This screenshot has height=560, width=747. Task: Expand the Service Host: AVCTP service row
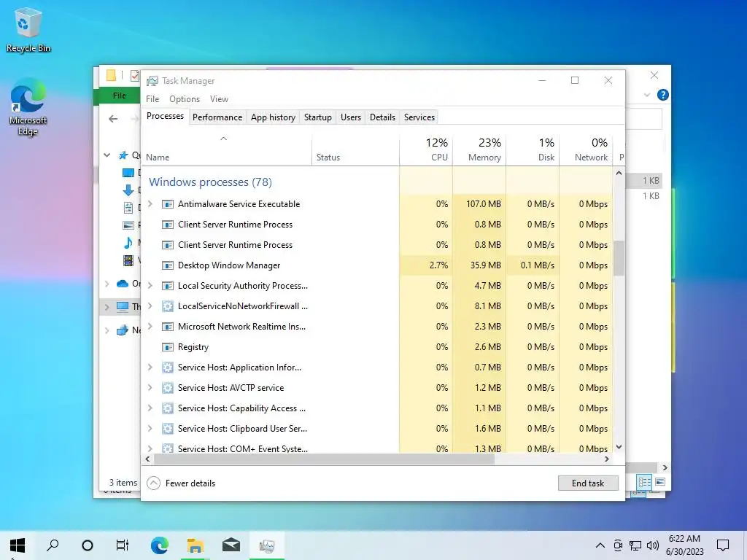[x=150, y=388]
